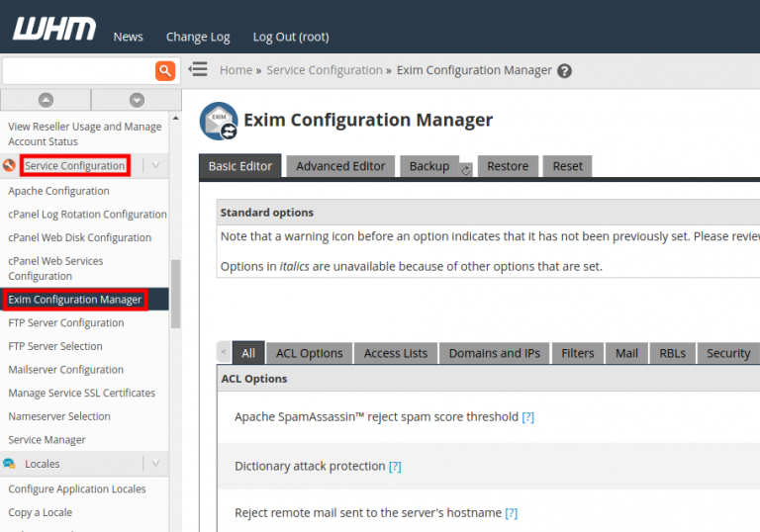Click refresh icon next to Backup tab
The image size is (760, 532).
[x=466, y=170]
